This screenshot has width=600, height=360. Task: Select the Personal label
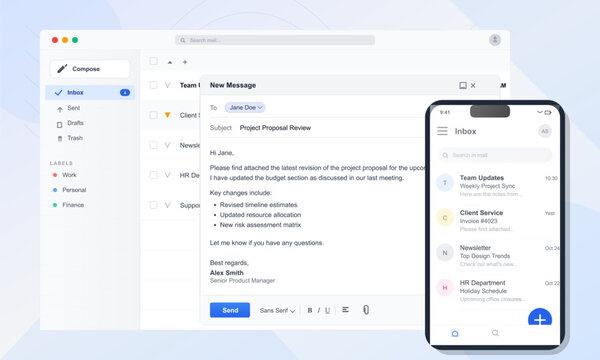point(74,190)
